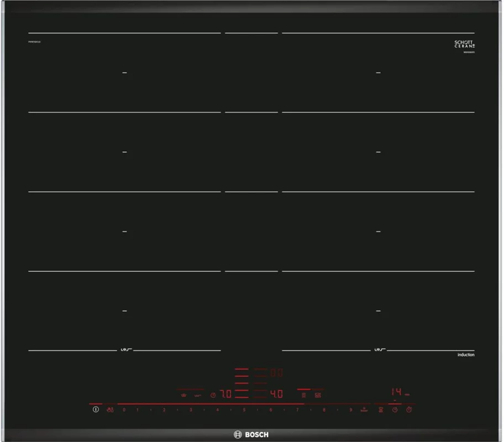Image resolution: width=504 pixels, height=442 pixels.
Task: Tap the hourglass kitchen timer icon
Action: click(380, 410)
